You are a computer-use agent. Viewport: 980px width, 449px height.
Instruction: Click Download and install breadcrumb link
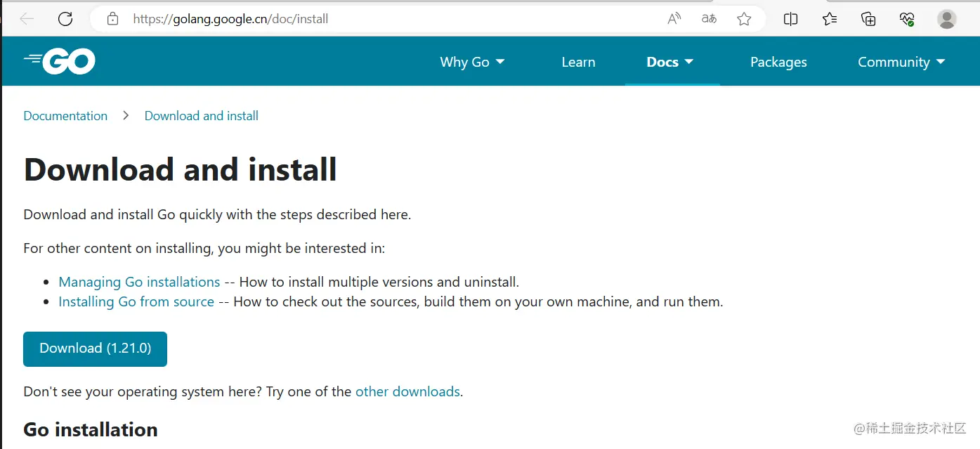[202, 116]
